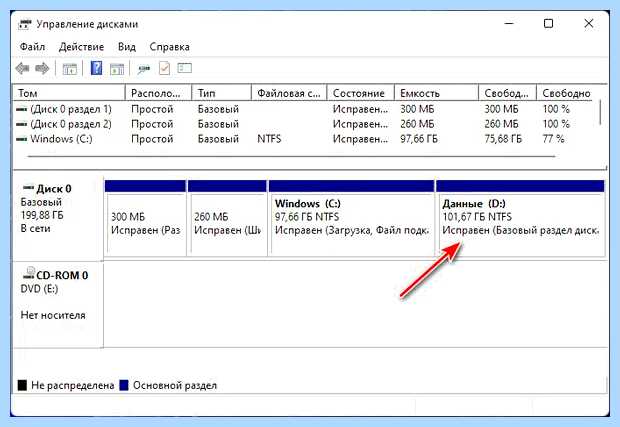Sort by the Свободно column header

pyautogui.click(x=566, y=93)
